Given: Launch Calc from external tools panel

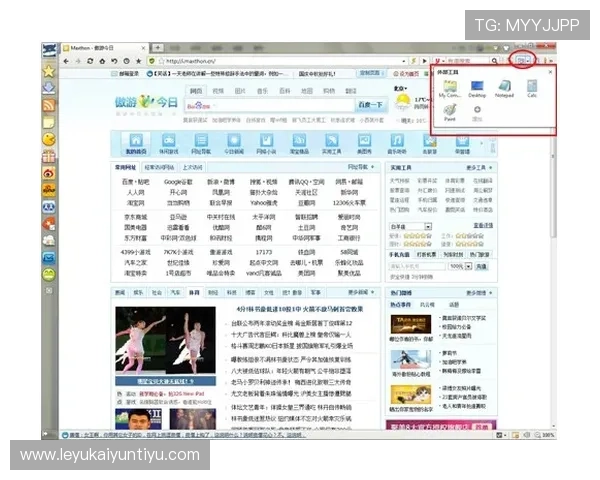Looking at the screenshot, I should coord(532,89).
